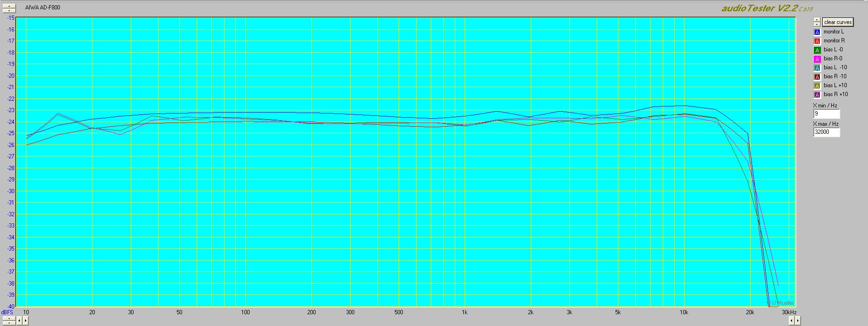This screenshot has width=868, height=326.
Task: Click the right arrow at bottom-right of frequency axis
Action: point(798,321)
